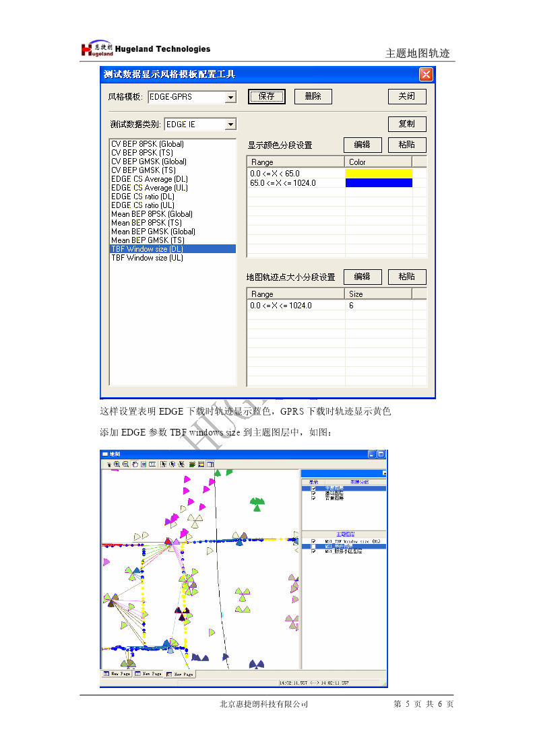The height and width of the screenshot is (756, 535).
Task: Activate the zoom out magnifier tool
Action: click(125, 465)
